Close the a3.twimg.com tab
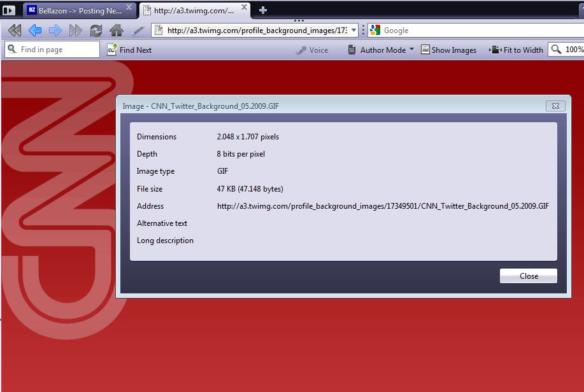The width and height of the screenshot is (584, 392). pos(244,7)
